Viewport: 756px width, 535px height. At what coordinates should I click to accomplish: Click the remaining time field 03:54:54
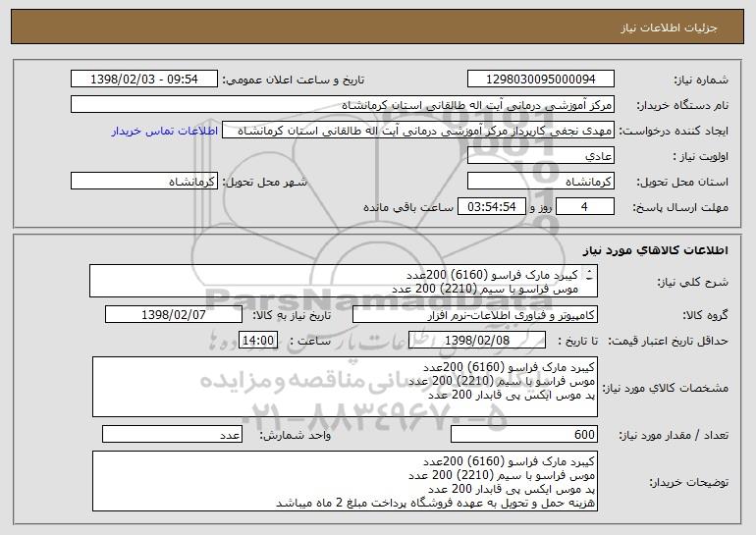click(x=491, y=207)
